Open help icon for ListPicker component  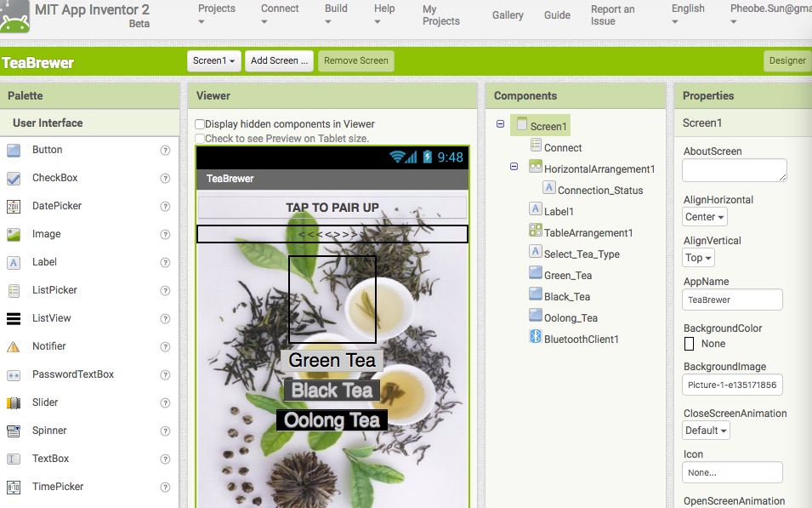coord(165,290)
